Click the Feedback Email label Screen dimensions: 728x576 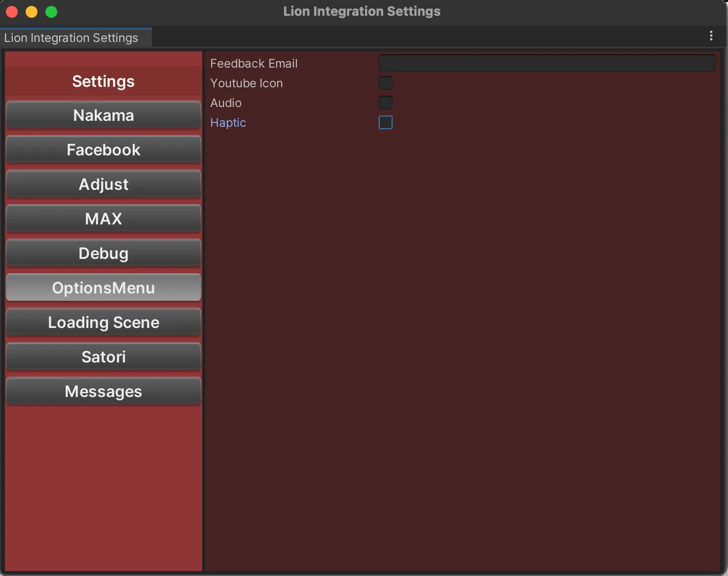click(x=254, y=64)
